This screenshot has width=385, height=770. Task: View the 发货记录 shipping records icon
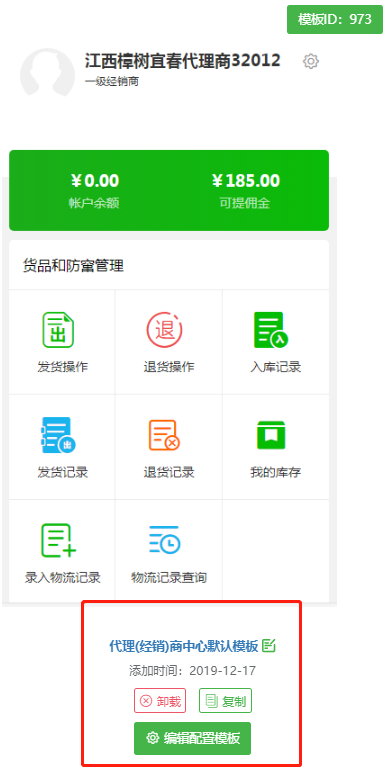58,435
